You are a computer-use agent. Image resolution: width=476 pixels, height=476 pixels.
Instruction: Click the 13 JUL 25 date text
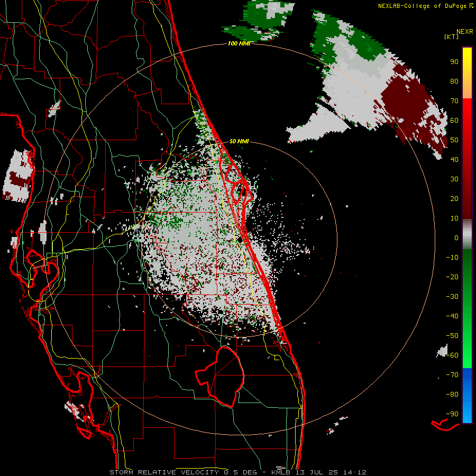coord(316,472)
